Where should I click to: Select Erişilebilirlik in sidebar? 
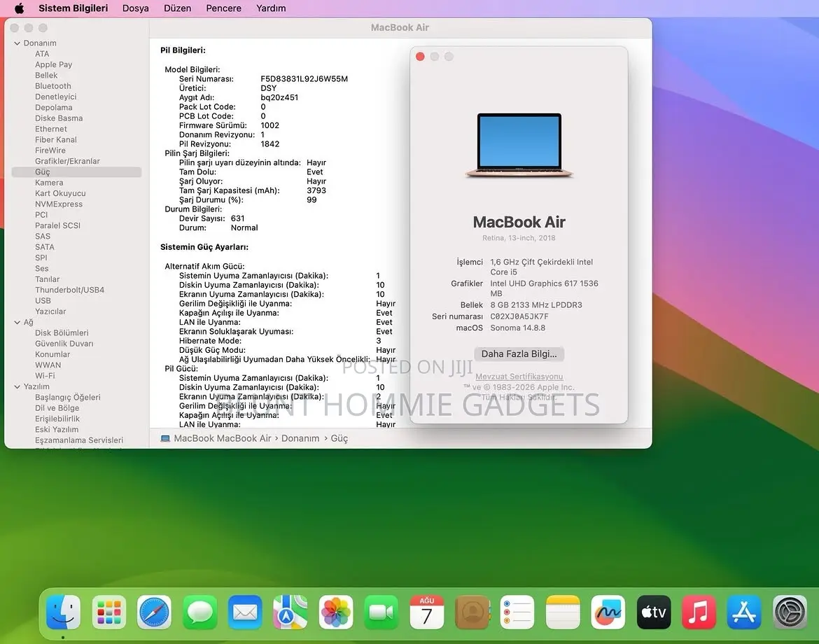pos(57,419)
